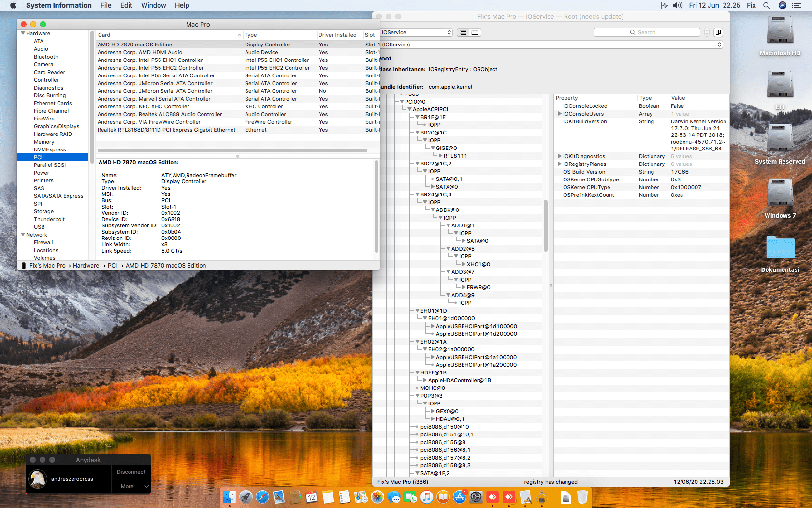
Task: Open System Preferences in the dock
Action: click(476, 497)
